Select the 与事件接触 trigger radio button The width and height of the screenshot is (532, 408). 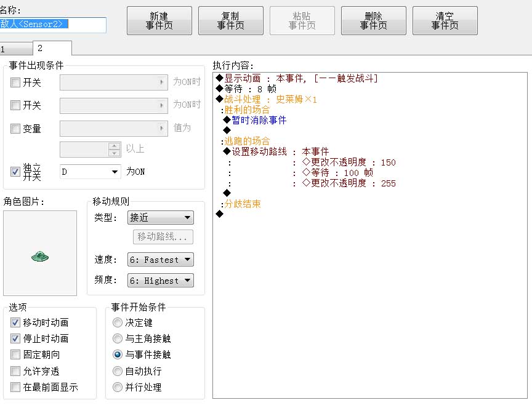tap(118, 354)
